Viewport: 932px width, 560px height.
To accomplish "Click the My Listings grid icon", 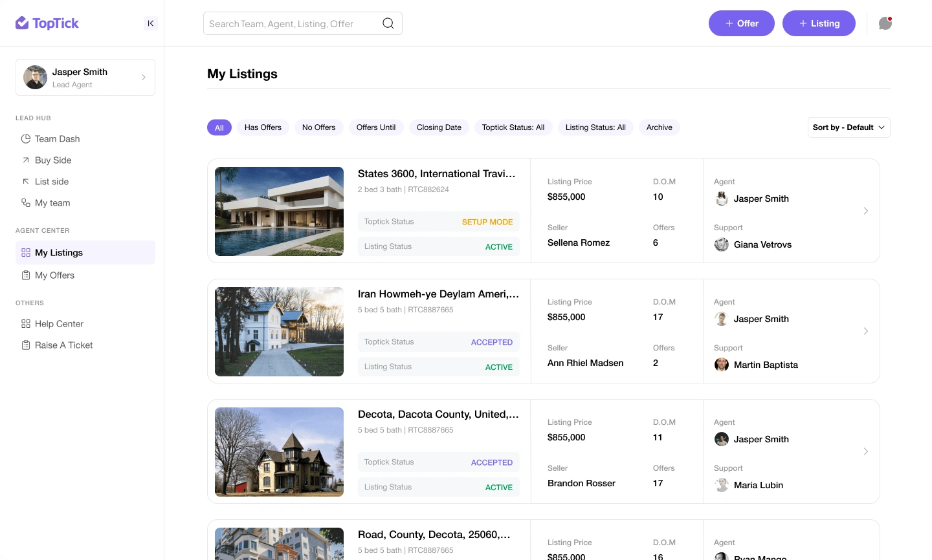I will (x=26, y=253).
